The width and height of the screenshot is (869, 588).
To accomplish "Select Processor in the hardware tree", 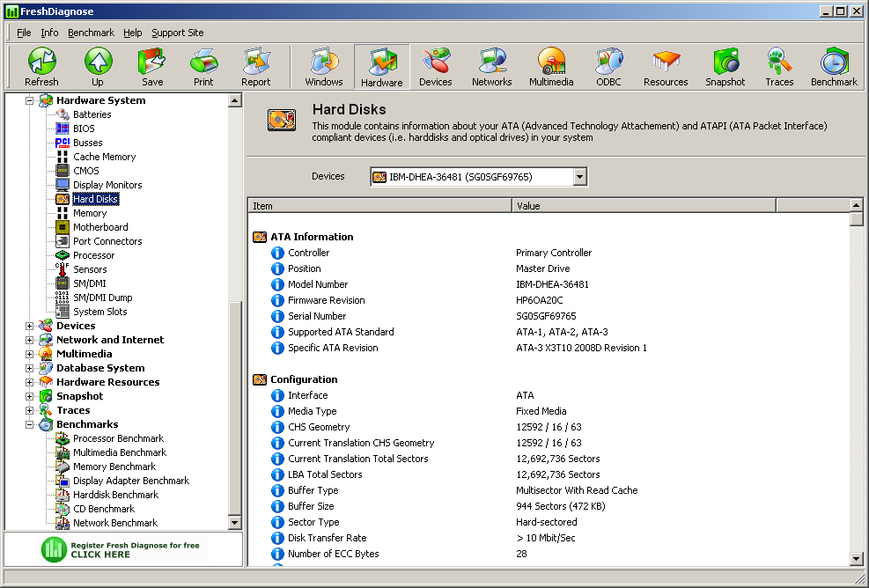I will click(x=93, y=255).
